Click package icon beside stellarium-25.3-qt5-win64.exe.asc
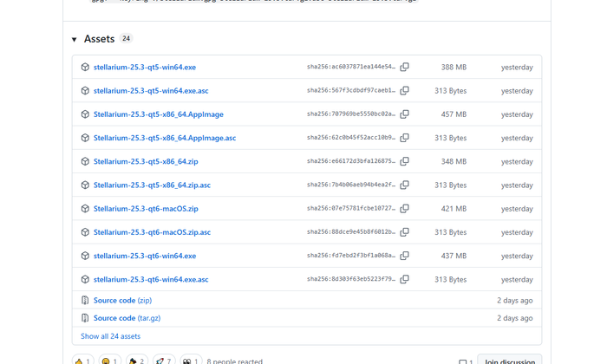Image resolution: width=607 pixels, height=364 pixels. click(85, 90)
